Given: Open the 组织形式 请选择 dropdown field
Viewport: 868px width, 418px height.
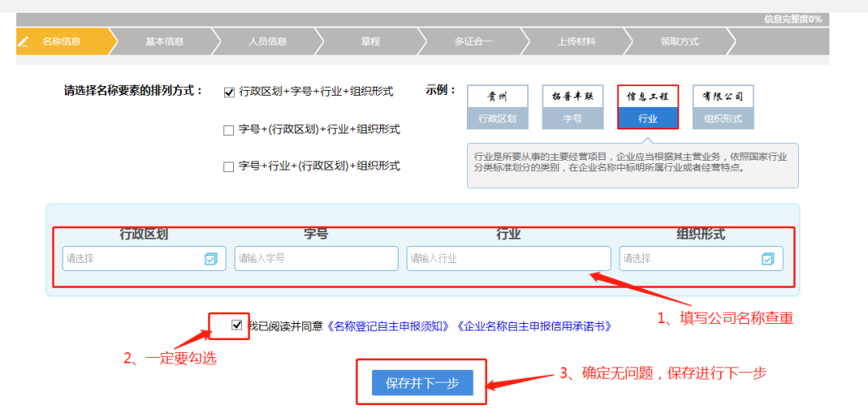Looking at the screenshot, I should pyautogui.click(x=701, y=259).
